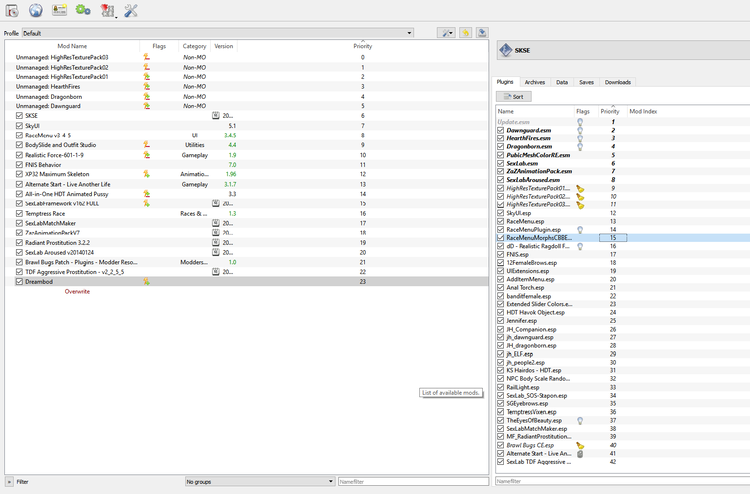
Task: Toggle the Dreambod mod checkbox
Action: click(x=19, y=282)
